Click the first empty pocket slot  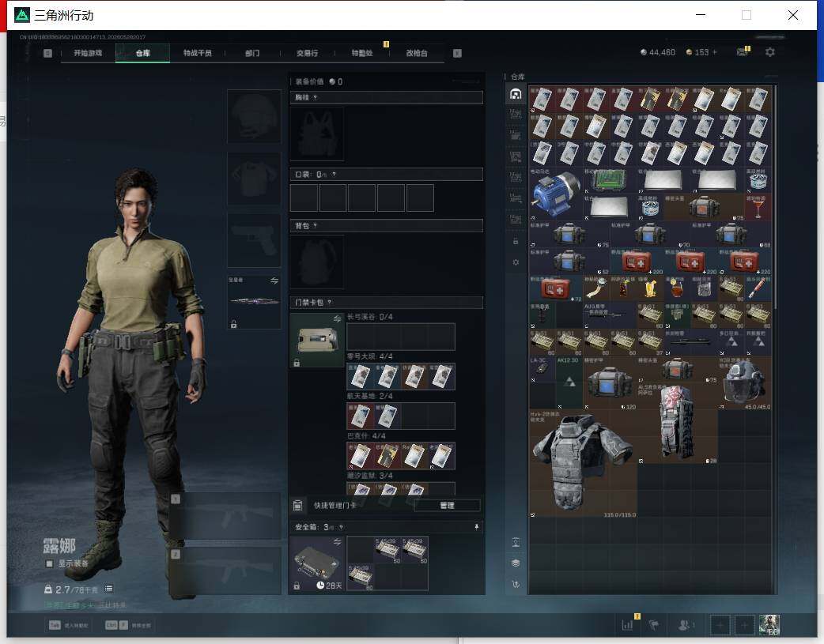pyautogui.click(x=304, y=198)
